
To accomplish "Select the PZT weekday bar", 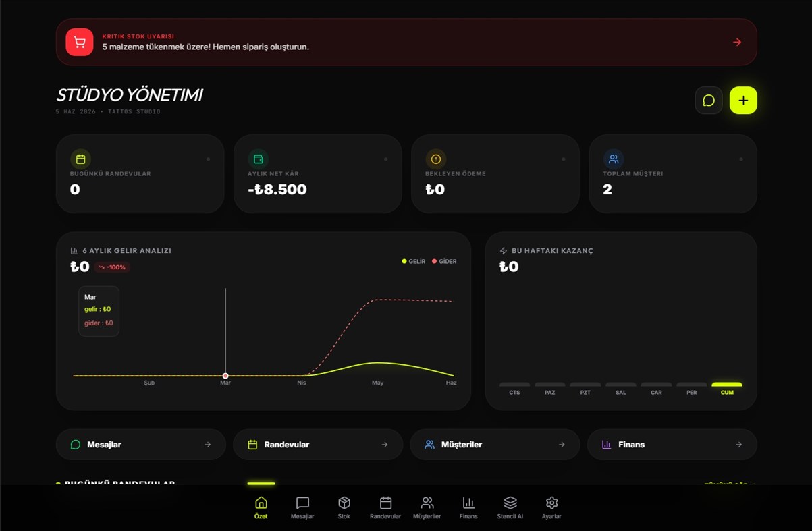I will 585,385.
